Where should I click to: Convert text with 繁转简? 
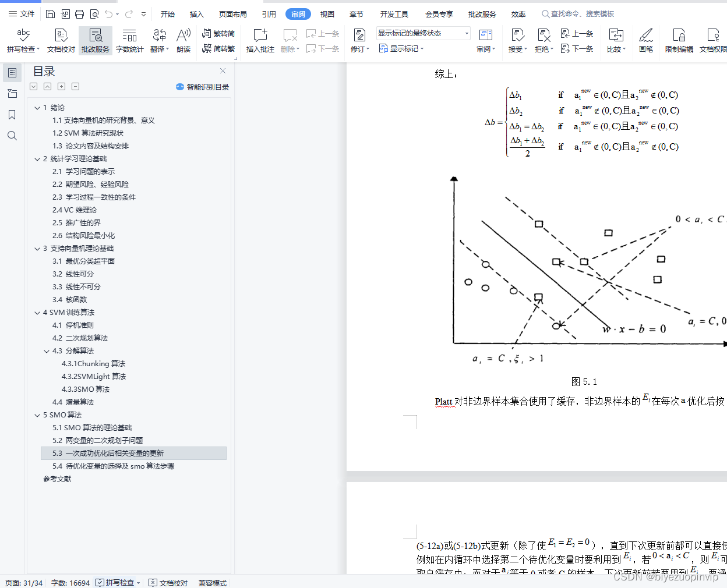[x=218, y=34]
